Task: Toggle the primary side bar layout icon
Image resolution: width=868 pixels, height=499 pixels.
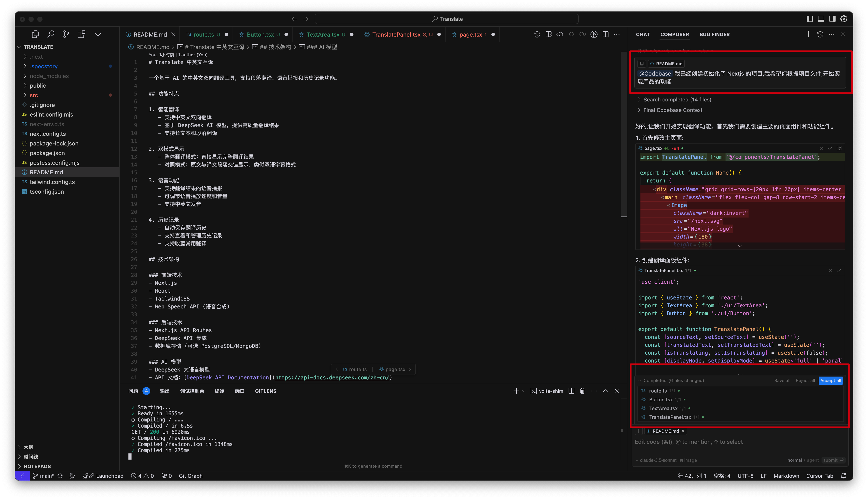Action: [809, 19]
